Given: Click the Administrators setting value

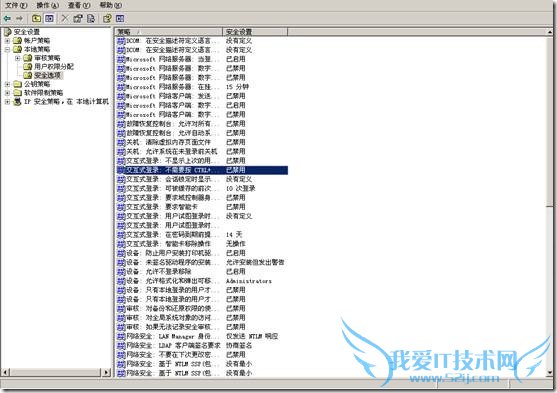Looking at the screenshot, I should [249, 281].
